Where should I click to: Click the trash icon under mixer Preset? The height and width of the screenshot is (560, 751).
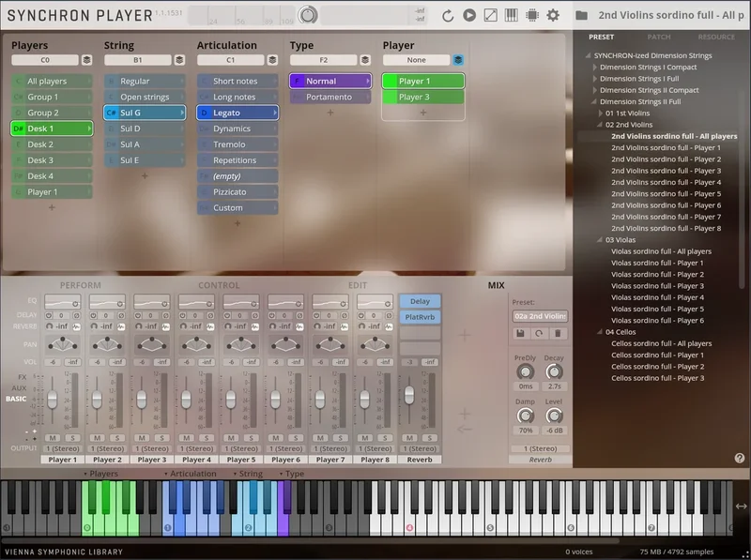tap(558, 333)
